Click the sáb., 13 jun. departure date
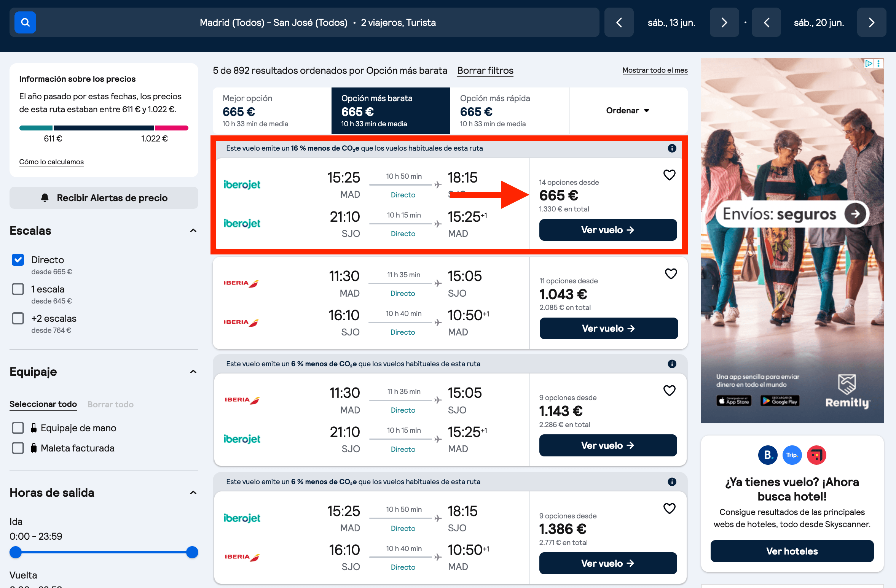Image resolution: width=896 pixels, height=588 pixels. [x=671, y=22]
